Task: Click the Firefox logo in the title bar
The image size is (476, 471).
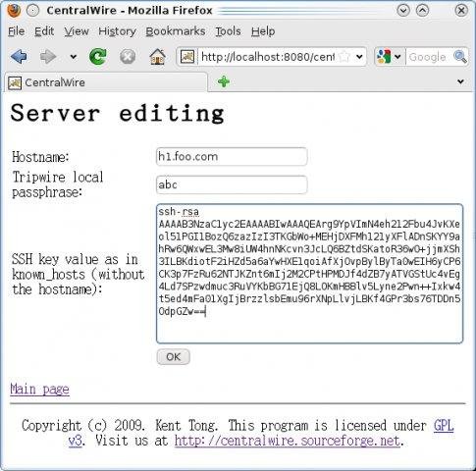Action: click(13, 11)
